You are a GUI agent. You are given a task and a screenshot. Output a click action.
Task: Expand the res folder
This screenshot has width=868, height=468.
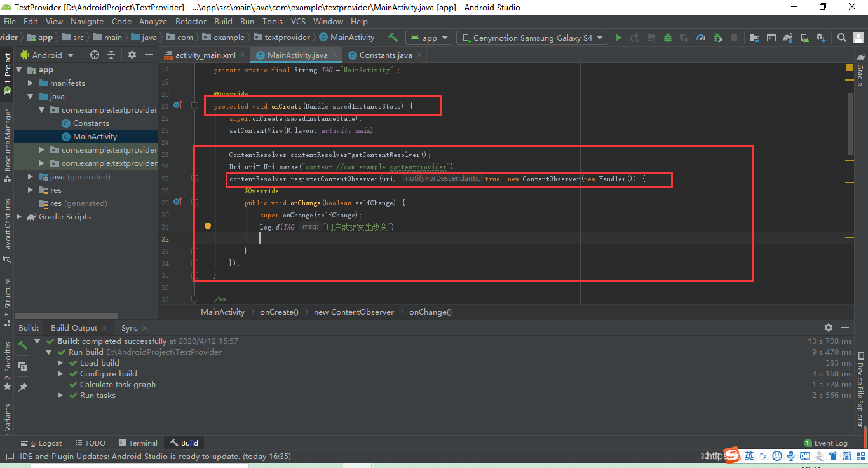click(31, 190)
